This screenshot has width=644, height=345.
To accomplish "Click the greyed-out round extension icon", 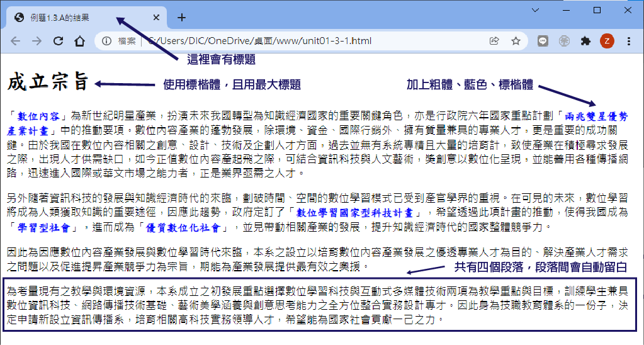I will click(x=565, y=41).
